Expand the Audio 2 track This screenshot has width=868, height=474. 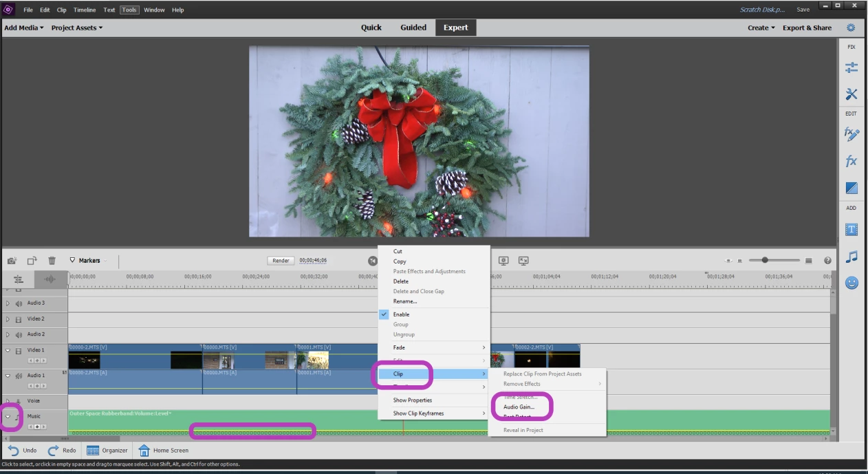tap(8, 334)
